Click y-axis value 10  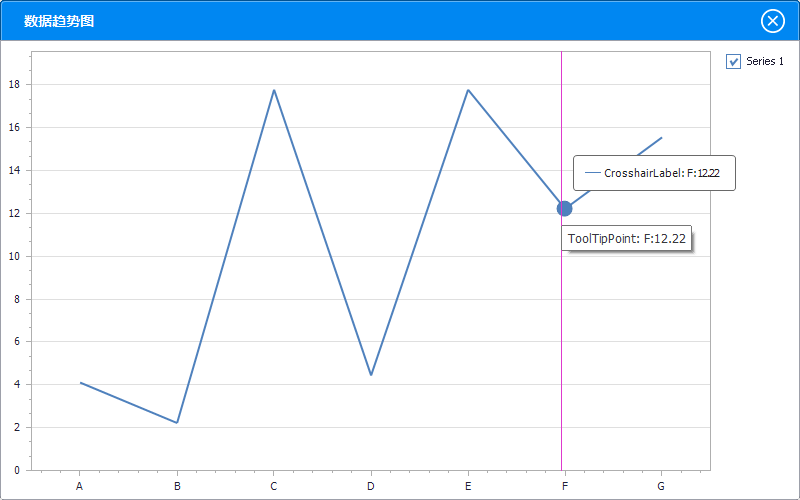14,256
